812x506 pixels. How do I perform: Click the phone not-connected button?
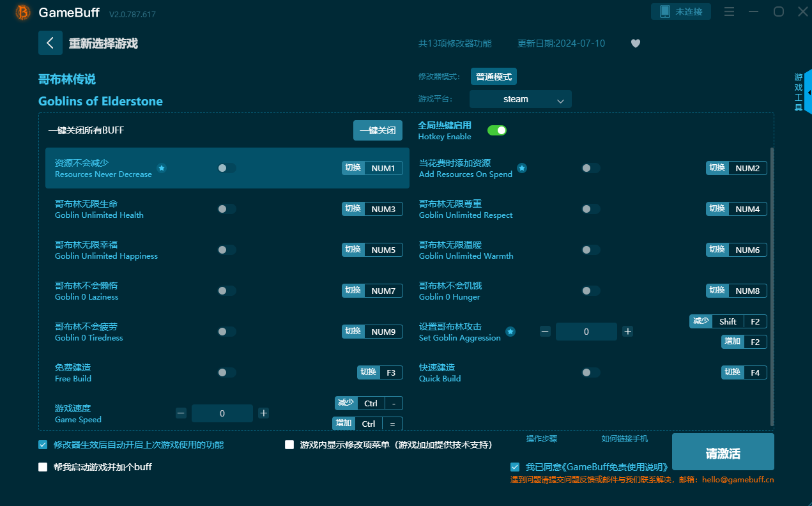[681, 11]
